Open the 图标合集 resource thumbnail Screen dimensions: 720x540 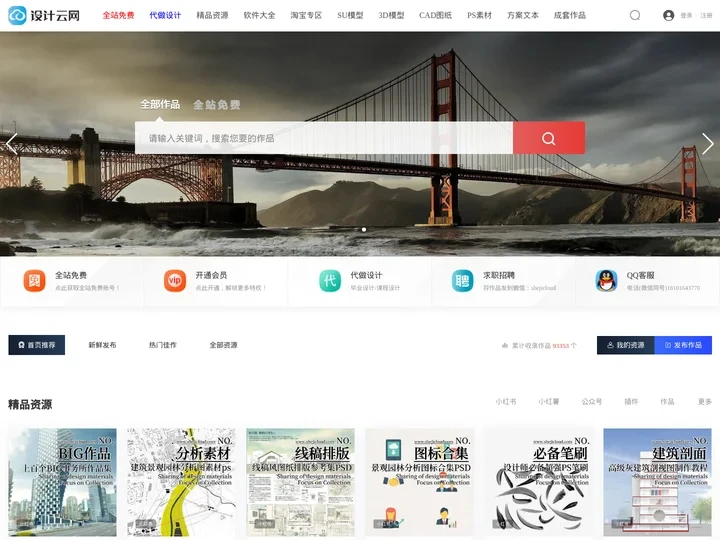[420, 482]
